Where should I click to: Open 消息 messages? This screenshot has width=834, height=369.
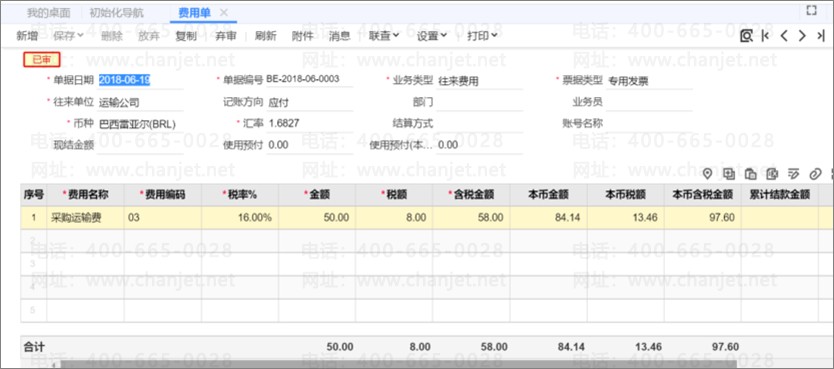click(339, 36)
